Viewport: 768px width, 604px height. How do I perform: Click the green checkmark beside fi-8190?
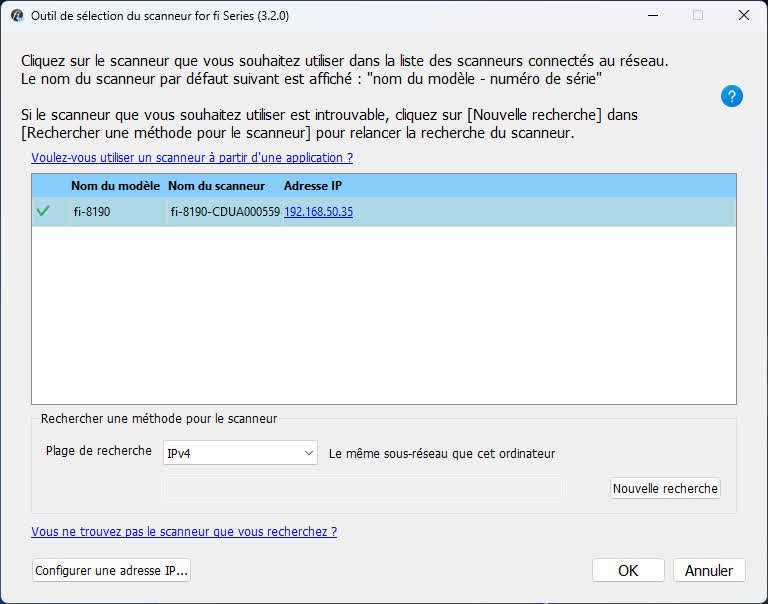coord(43,211)
